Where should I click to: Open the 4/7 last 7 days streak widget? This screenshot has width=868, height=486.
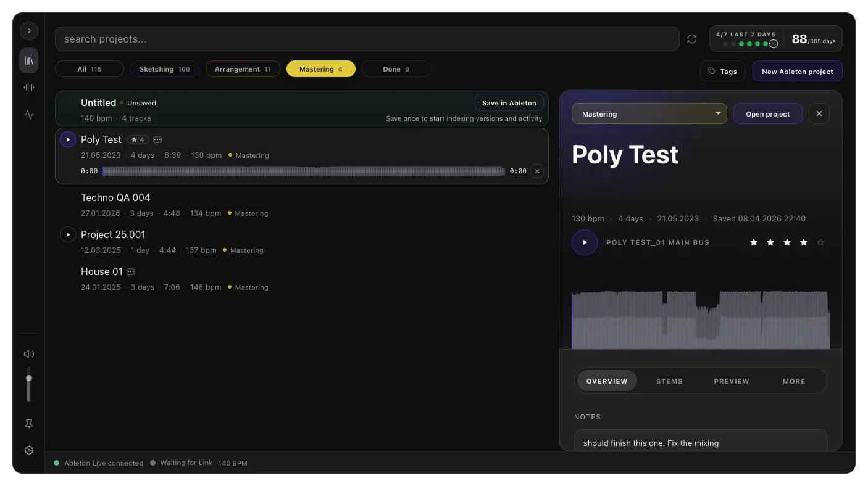[x=746, y=39]
